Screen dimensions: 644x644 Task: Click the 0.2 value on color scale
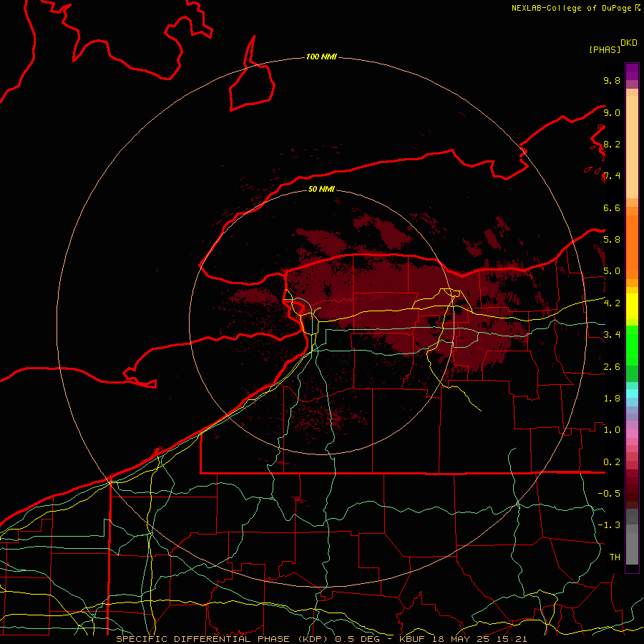click(612, 462)
